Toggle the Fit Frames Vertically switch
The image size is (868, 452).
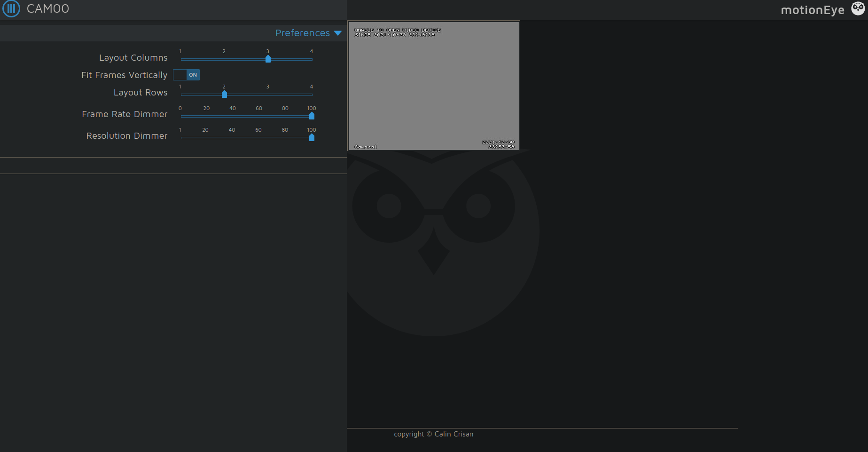(186, 74)
